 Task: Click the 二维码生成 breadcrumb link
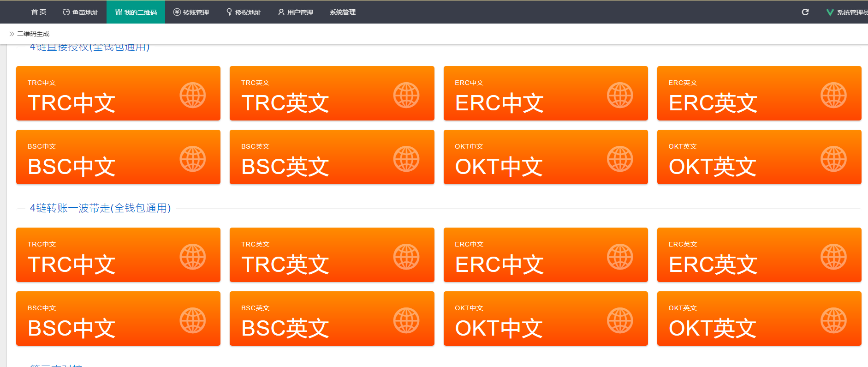tap(33, 34)
